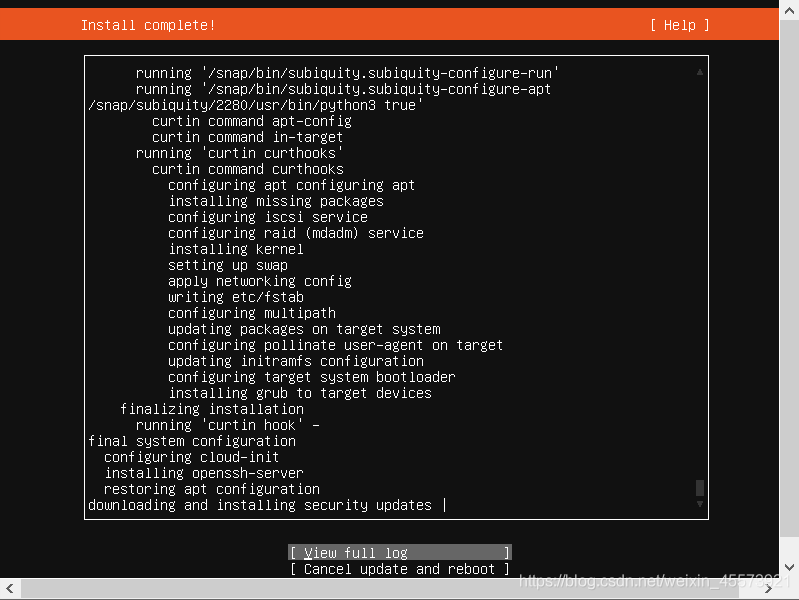Click "running 'curtin curthooks'" log line
Viewport: 799px width, 600px height.
point(239,153)
